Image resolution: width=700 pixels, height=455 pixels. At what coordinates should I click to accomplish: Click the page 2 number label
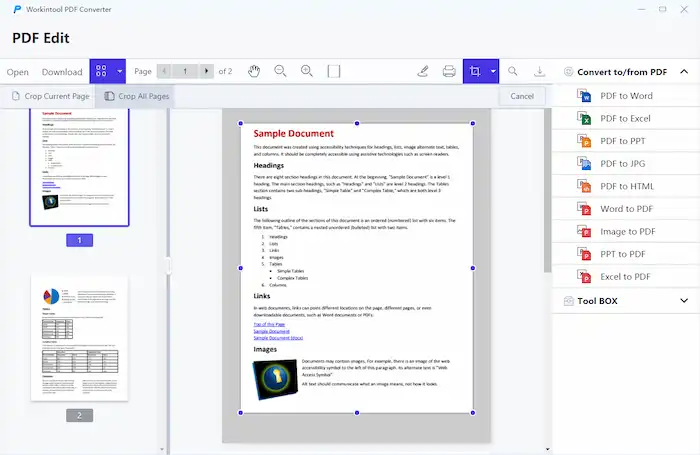79,415
